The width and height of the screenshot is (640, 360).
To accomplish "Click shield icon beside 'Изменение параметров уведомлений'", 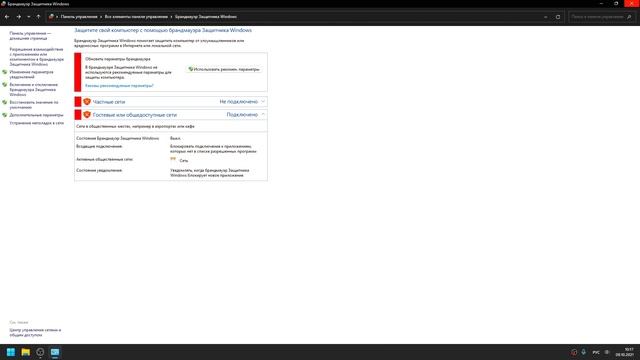I will click(4, 72).
